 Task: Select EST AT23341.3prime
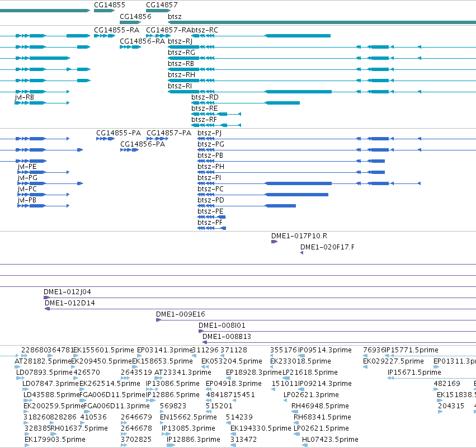point(183,373)
